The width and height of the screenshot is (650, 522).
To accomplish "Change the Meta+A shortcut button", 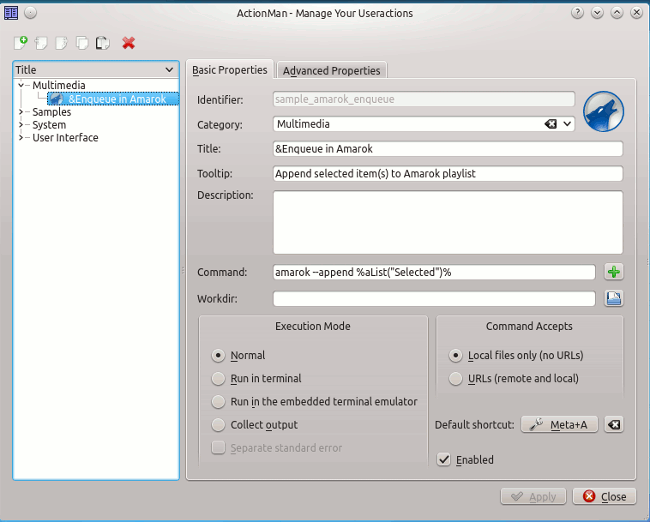I will [559, 425].
